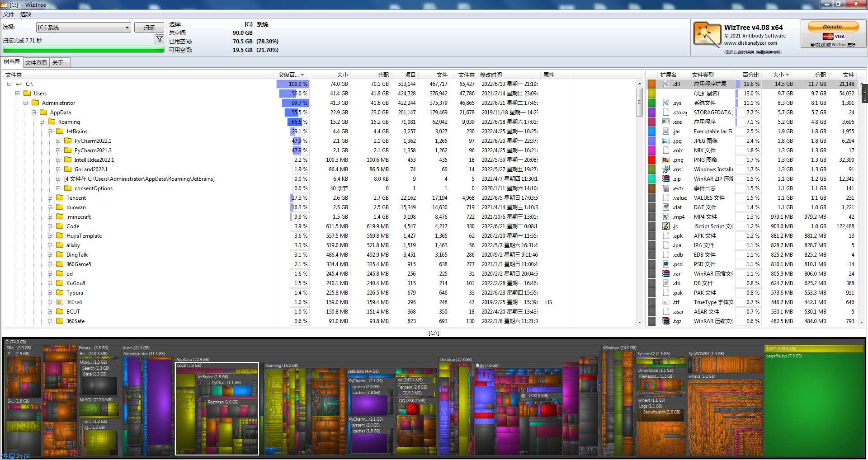Collapse the Users folder node
This screenshot has height=460, width=868.
(x=17, y=94)
